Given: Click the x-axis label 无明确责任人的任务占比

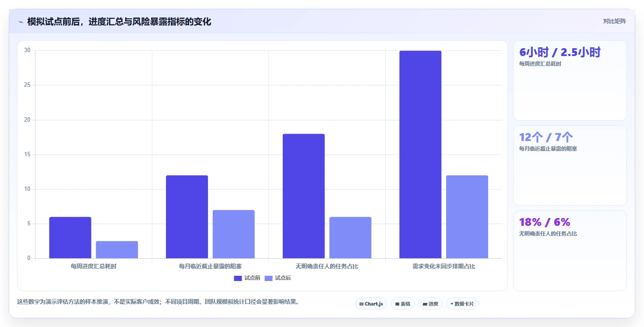Looking at the screenshot, I should pos(327,266).
